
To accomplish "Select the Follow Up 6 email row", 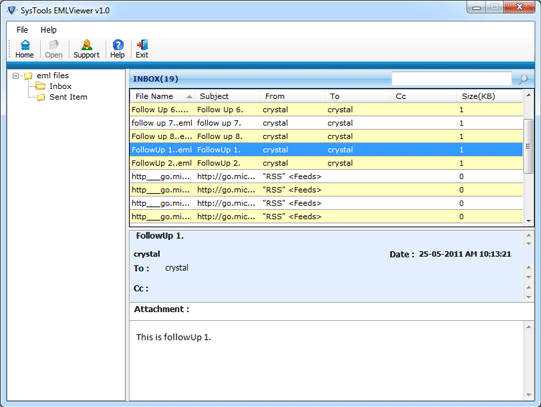I will [326, 110].
